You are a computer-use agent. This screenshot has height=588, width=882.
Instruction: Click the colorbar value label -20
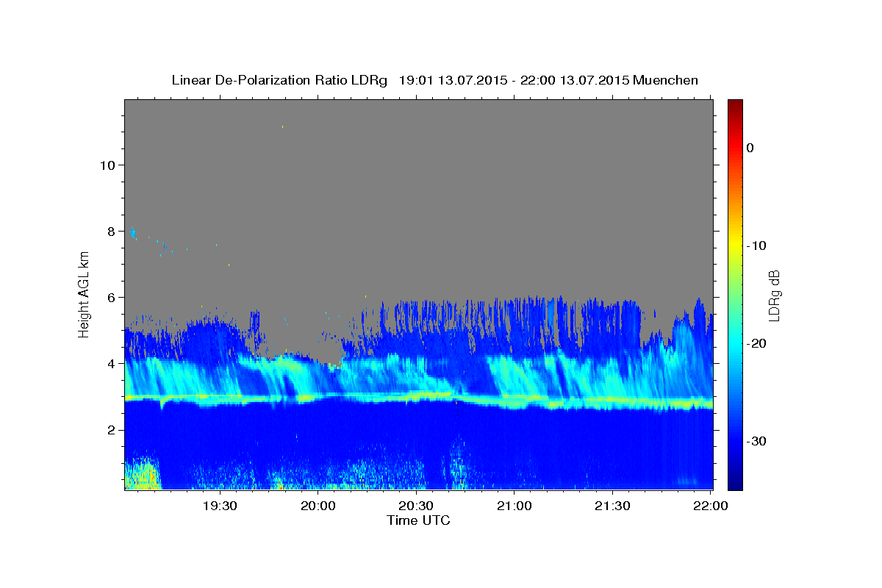[x=756, y=343]
